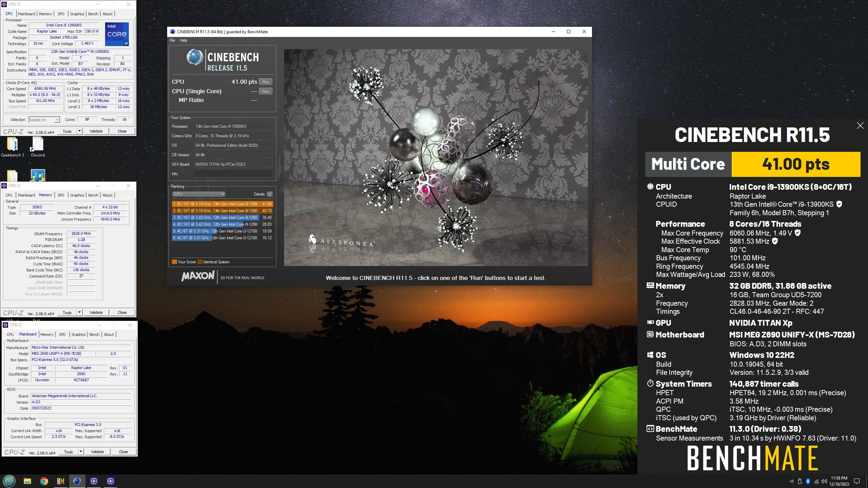Open the NVIDIA tray icon

click(x=792, y=481)
